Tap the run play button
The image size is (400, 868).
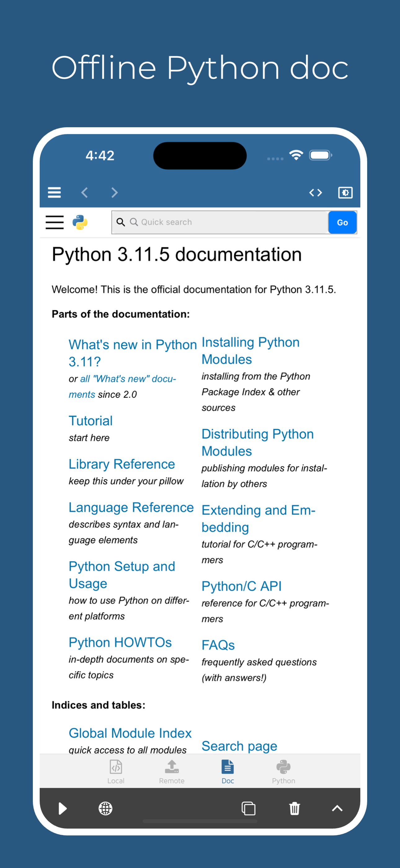pyautogui.click(x=63, y=808)
